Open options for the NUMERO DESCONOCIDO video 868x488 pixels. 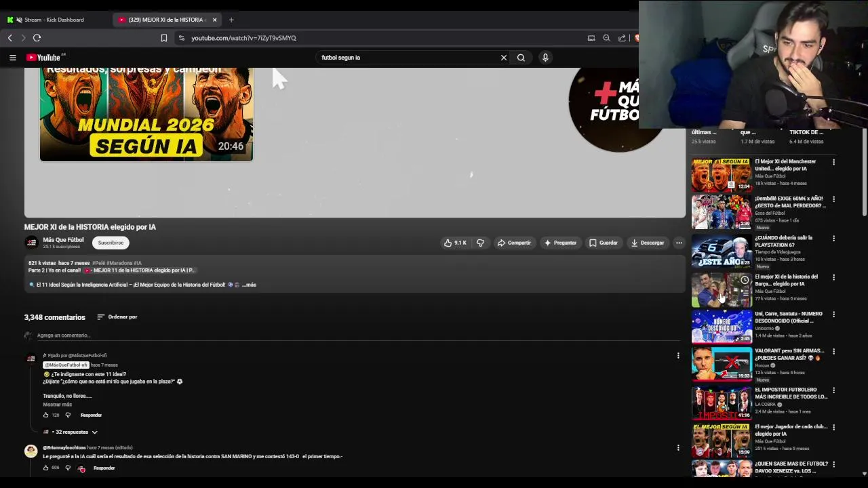(833, 314)
